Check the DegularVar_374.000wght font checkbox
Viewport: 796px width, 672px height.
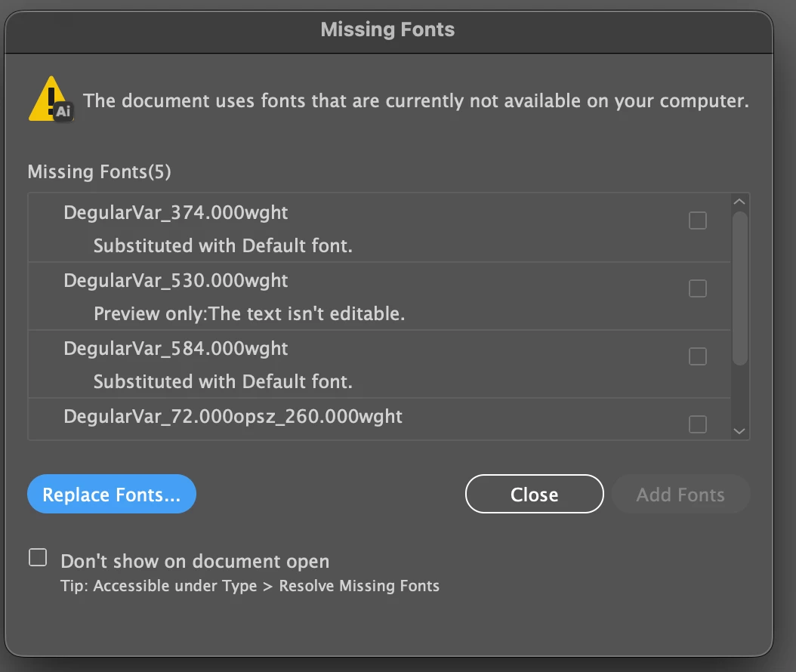coord(698,220)
